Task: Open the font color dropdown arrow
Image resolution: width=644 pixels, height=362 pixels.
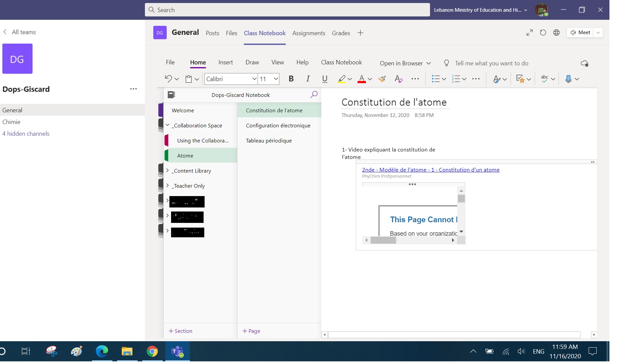Action: point(370,79)
